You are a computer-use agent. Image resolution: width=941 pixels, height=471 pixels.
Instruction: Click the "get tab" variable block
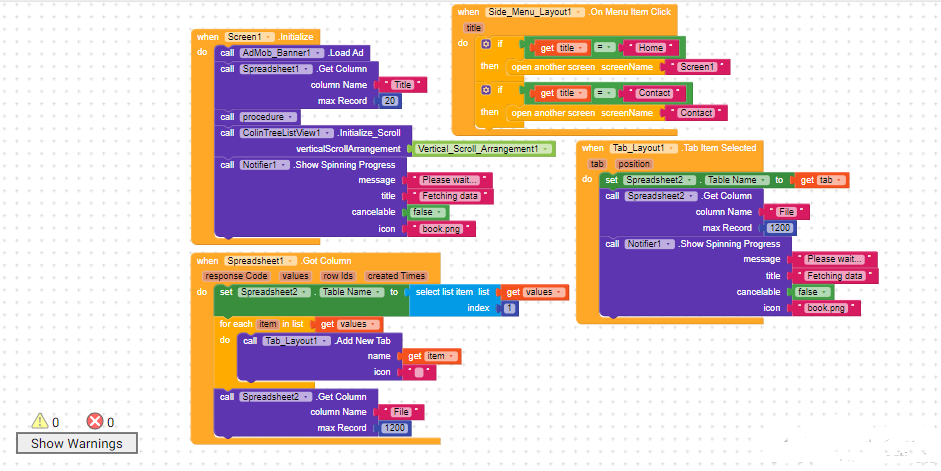pyautogui.click(x=820, y=180)
